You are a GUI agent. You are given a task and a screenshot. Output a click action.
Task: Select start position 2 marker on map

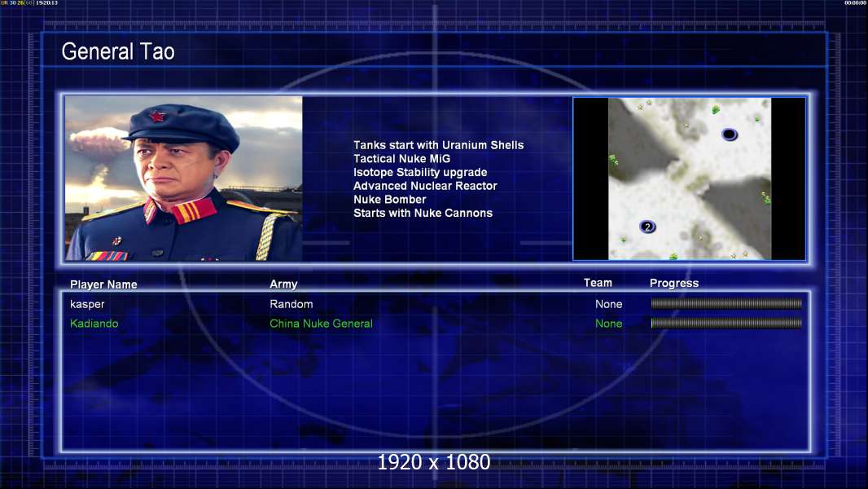(647, 227)
